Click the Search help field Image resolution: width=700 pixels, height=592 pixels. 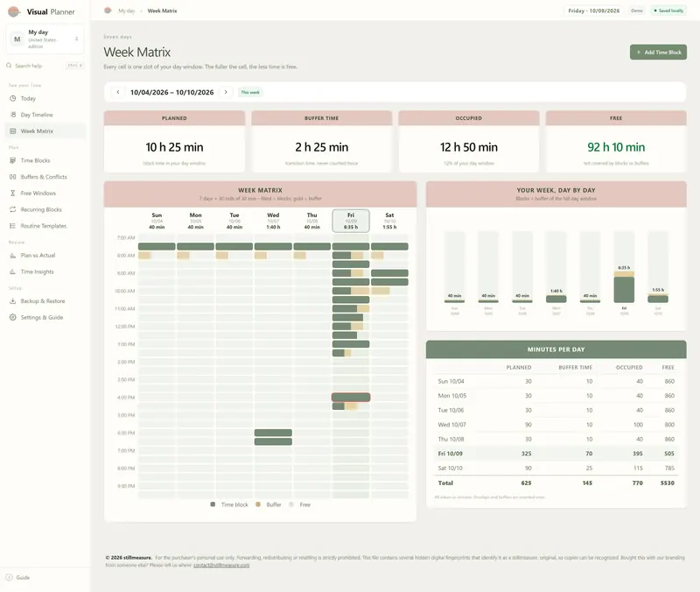coord(45,66)
